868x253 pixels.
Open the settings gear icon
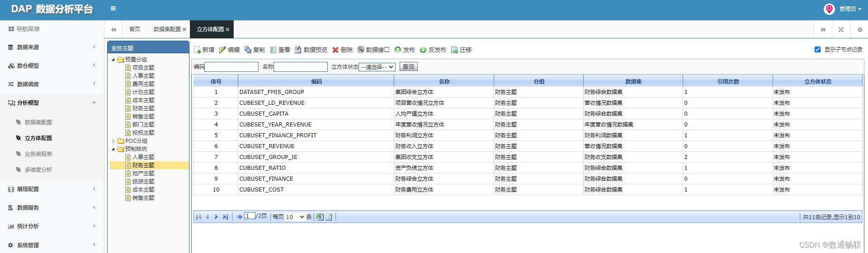859,29
